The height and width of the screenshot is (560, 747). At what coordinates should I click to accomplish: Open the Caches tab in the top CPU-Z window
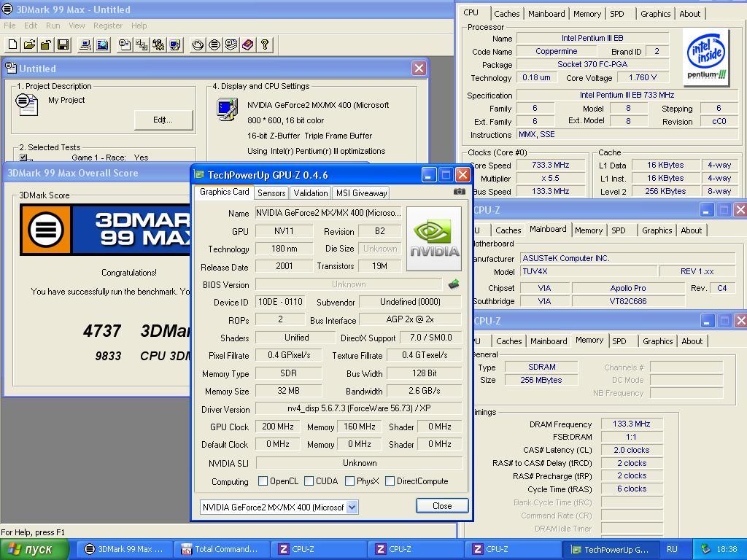[506, 14]
